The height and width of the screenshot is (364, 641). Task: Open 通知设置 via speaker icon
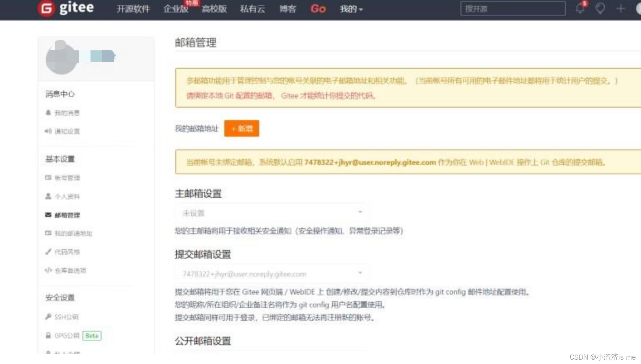[47, 131]
